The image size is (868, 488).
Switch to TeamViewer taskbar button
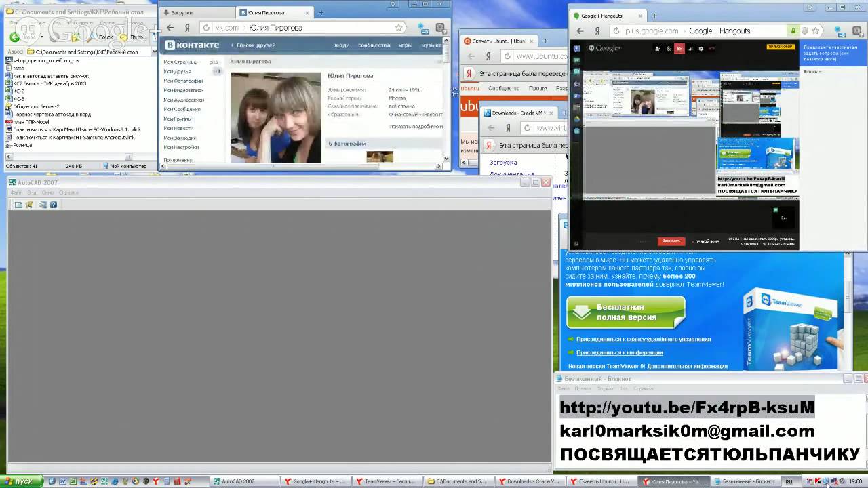coord(387,481)
